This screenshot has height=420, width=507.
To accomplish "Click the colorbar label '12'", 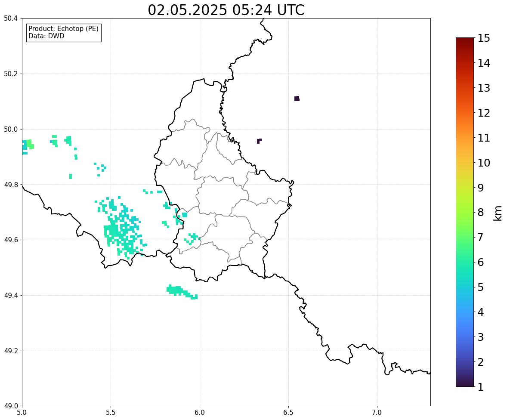I will click(484, 113).
